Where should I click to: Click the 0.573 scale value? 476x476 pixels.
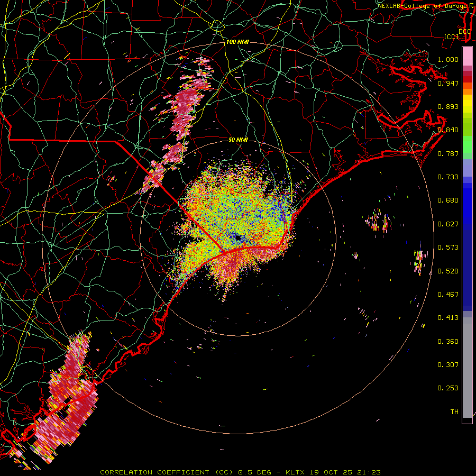point(448,248)
